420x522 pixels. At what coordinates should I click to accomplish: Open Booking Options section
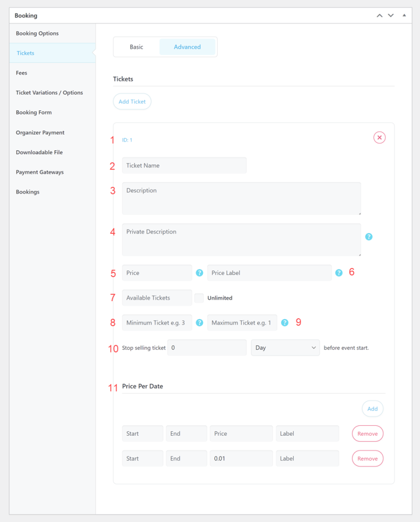pos(52,33)
